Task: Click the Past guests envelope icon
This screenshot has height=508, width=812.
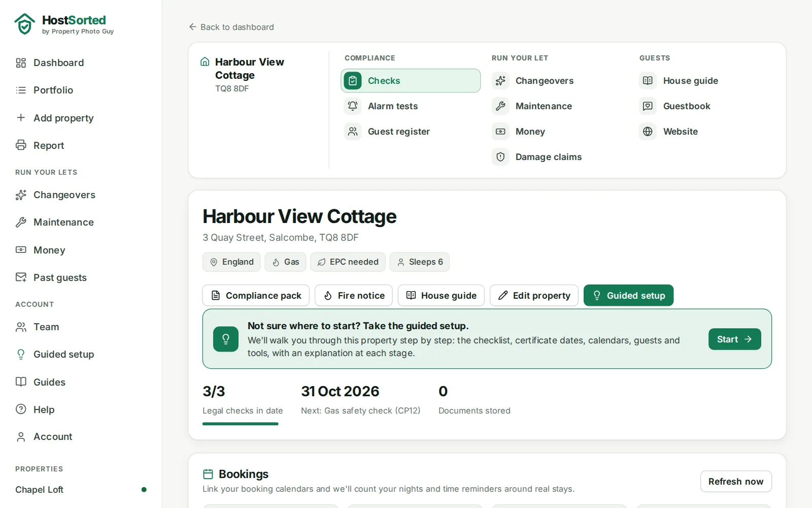Action: click(x=21, y=277)
